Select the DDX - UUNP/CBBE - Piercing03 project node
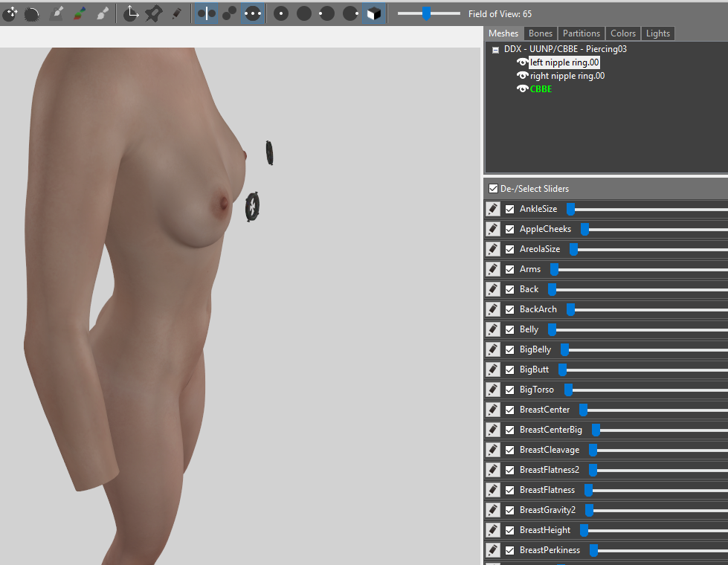Image resolution: width=728 pixels, height=565 pixels. coord(565,49)
